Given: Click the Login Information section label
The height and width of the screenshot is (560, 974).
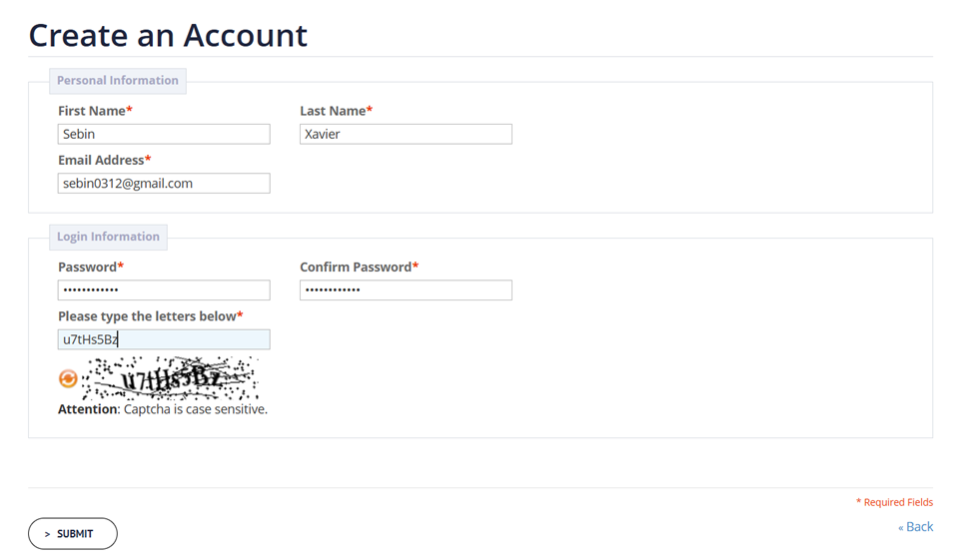Looking at the screenshot, I should (108, 238).
